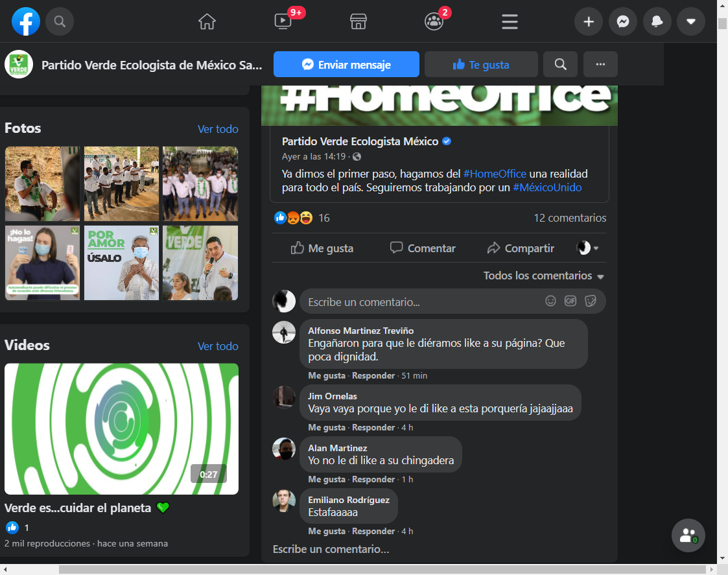The height and width of the screenshot is (575, 728).
Task: Click the verified badge beside page name
Action: pos(447,141)
